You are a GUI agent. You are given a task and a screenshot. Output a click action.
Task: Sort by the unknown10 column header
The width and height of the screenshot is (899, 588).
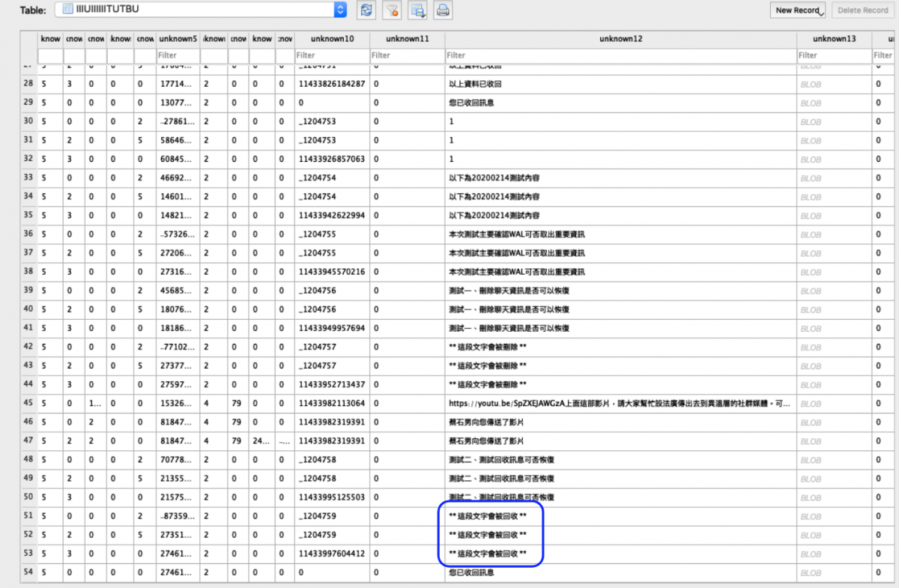click(330, 38)
